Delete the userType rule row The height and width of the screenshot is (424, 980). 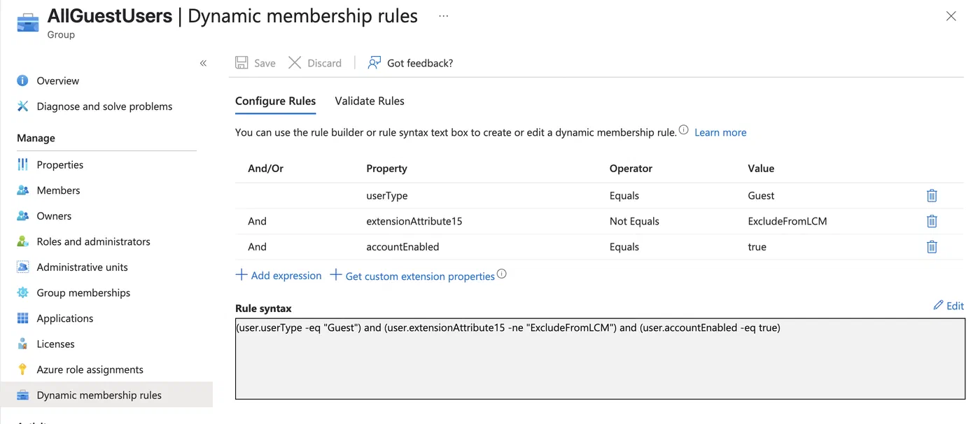932,196
